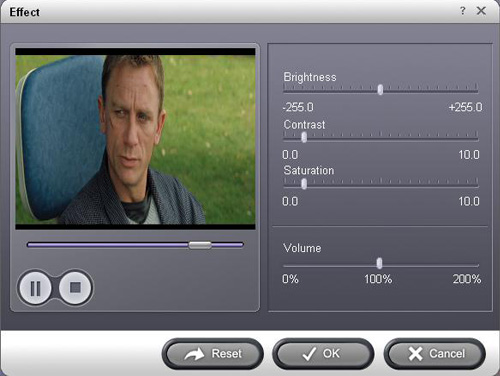This screenshot has height=376, width=500.
Task: Stop the video preview playback
Action: click(x=75, y=288)
